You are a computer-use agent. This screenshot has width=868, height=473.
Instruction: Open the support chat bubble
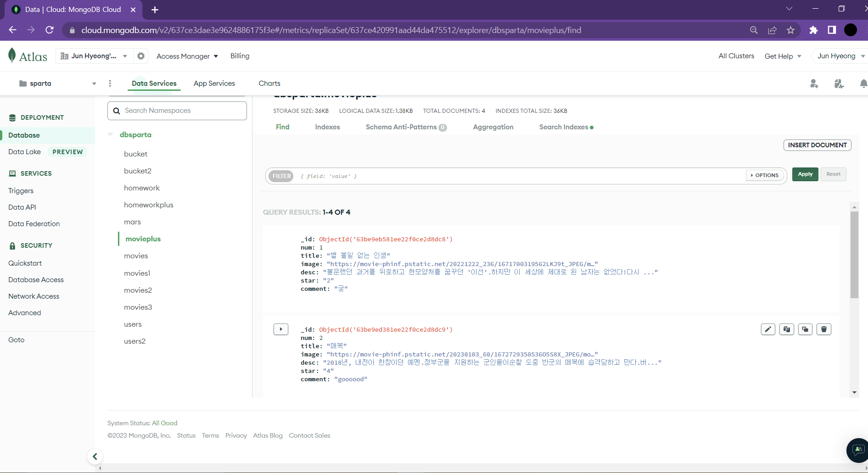coord(858,450)
